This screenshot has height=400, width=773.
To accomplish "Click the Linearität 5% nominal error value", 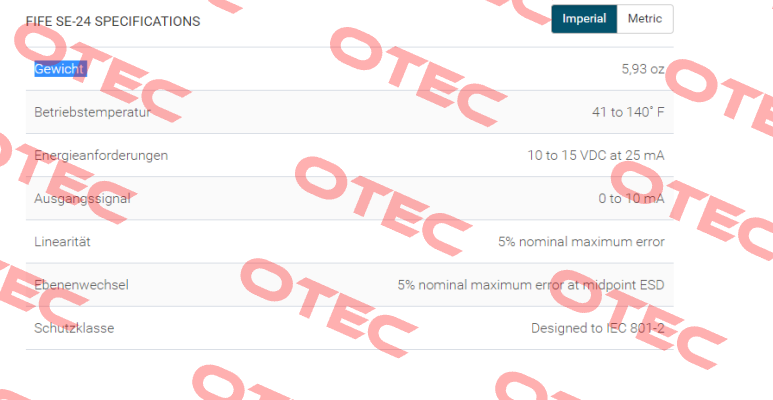I will (x=581, y=242).
